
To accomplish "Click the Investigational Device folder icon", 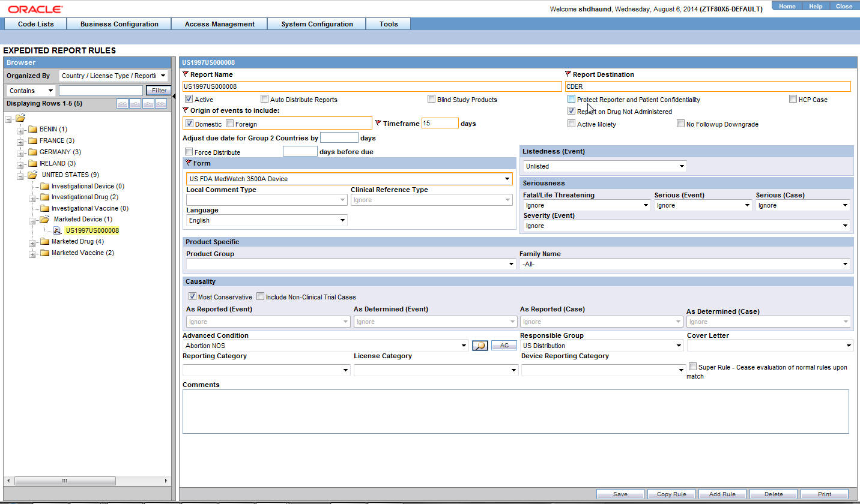I will [x=44, y=187].
